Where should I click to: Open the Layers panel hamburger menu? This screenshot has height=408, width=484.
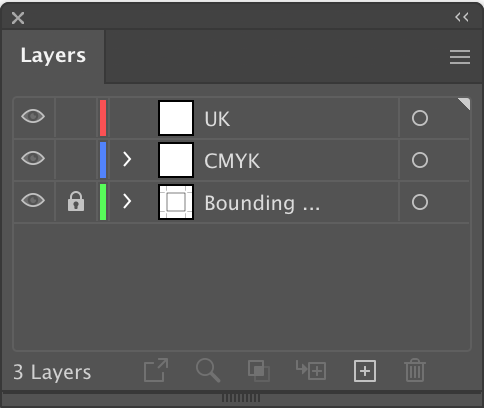(x=460, y=57)
